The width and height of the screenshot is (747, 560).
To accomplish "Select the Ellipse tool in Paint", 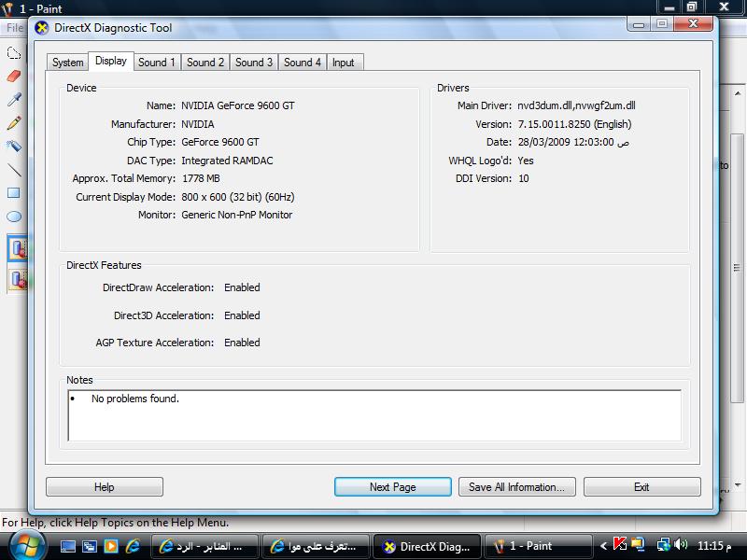I will click(14, 217).
